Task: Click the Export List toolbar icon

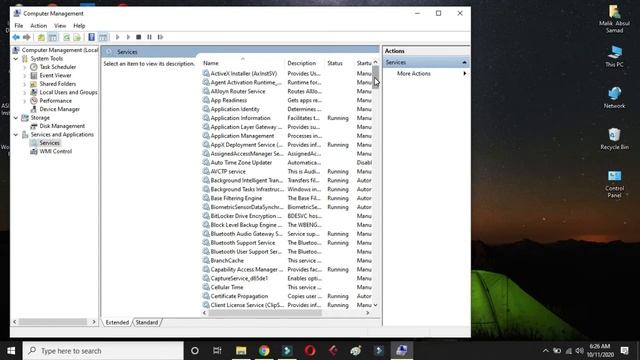Action: click(x=77, y=37)
